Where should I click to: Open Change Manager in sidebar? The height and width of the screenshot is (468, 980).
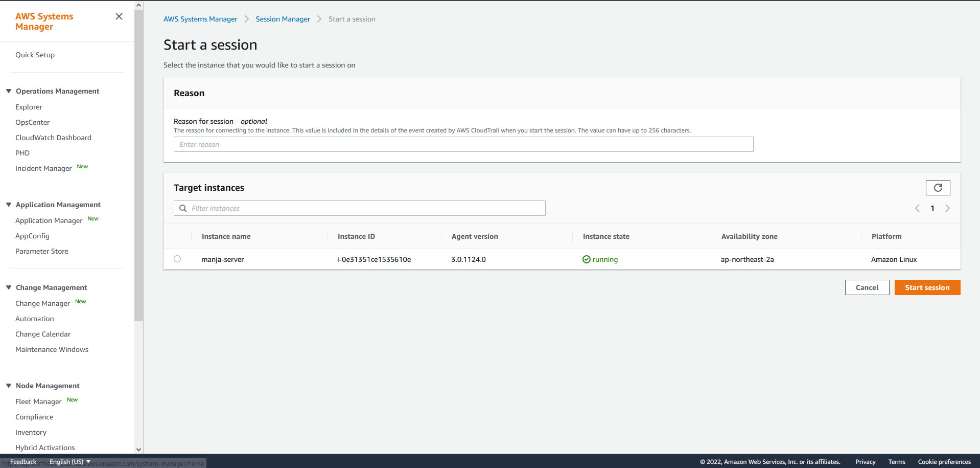pos(42,303)
